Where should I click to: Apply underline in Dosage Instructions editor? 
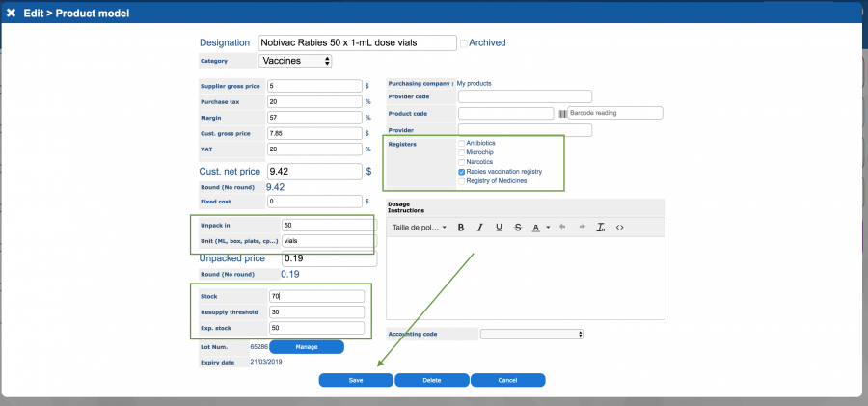tap(499, 227)
